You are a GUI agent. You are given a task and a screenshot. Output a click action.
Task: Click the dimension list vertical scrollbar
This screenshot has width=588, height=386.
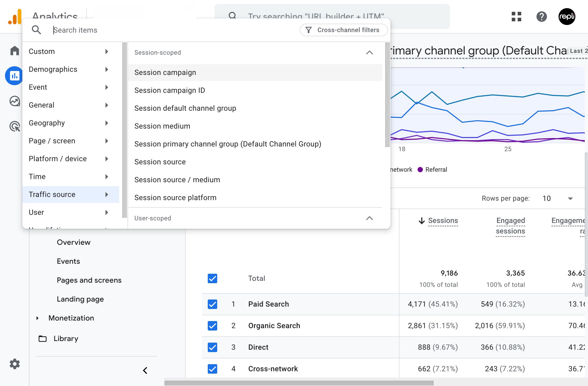coord(387,95)
